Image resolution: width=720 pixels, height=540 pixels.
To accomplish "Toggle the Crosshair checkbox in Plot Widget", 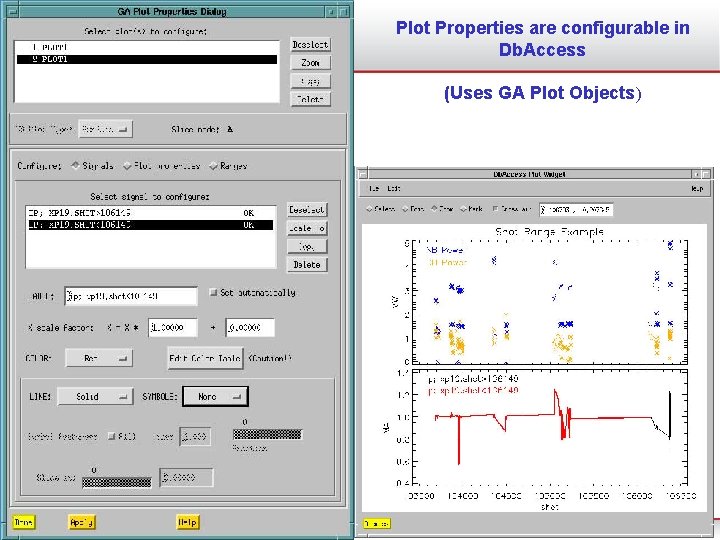I will tap(495, 209).
